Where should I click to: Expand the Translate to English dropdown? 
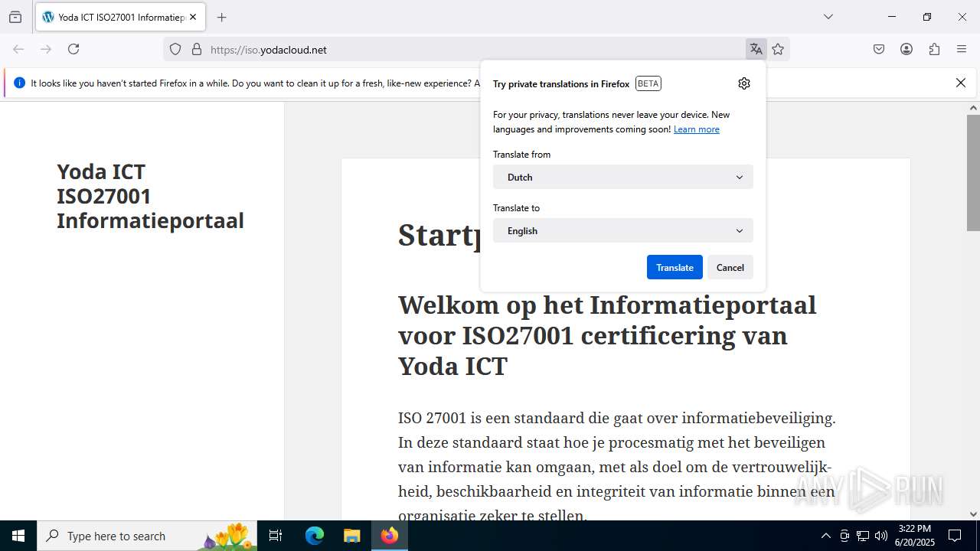(x=623, y=230)
